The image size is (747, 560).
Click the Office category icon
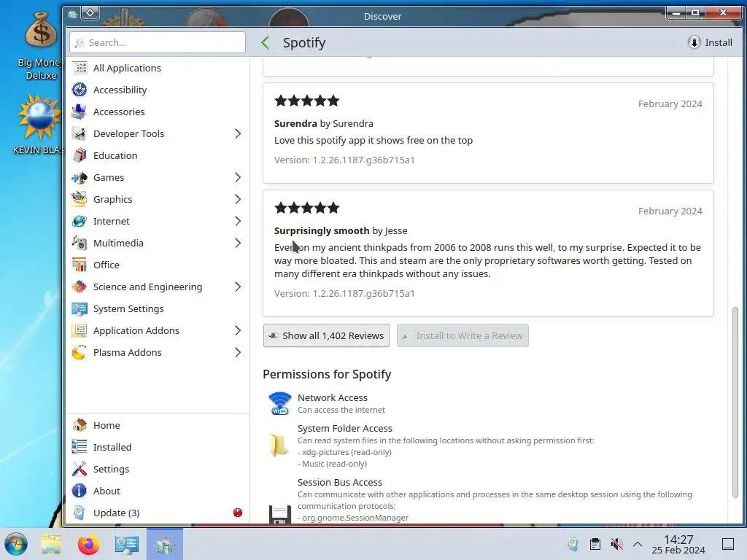[x=80, y=265]
